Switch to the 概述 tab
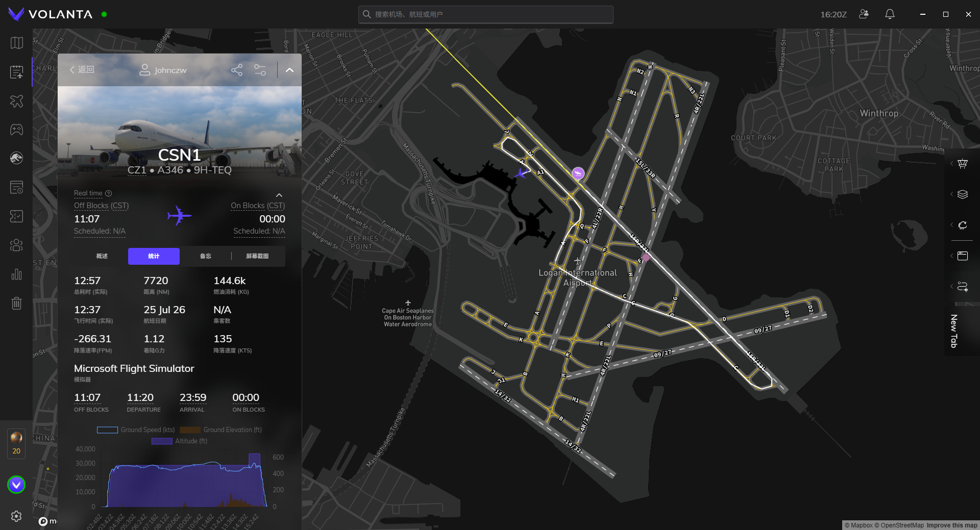 [x=102, y=256]
